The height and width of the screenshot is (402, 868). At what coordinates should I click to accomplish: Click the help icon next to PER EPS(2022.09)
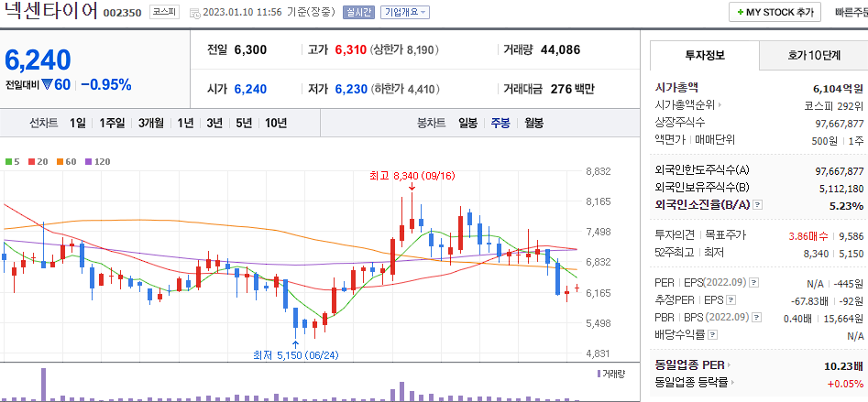point(754,283)
